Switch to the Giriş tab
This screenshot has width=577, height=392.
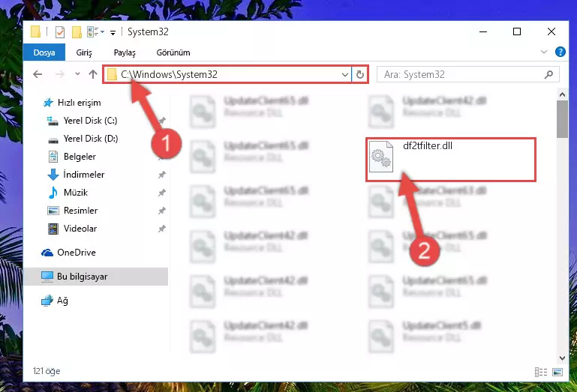84,52
